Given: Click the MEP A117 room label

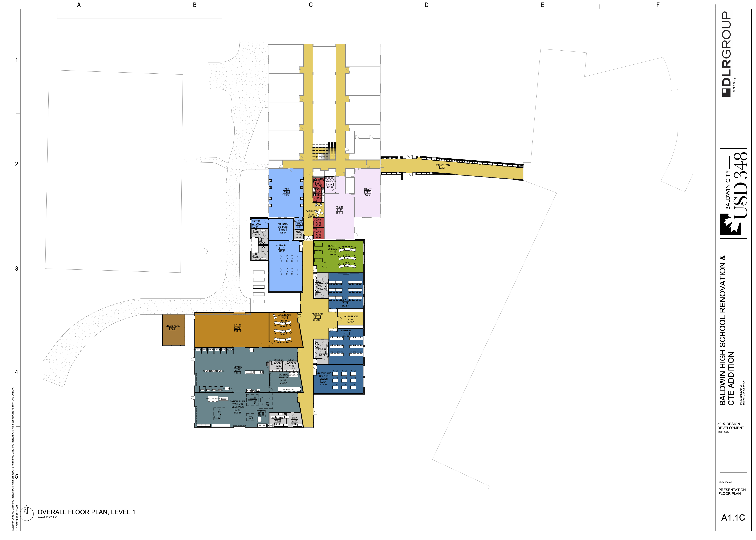Looking at the screenshot, I should tap(294, 421).
